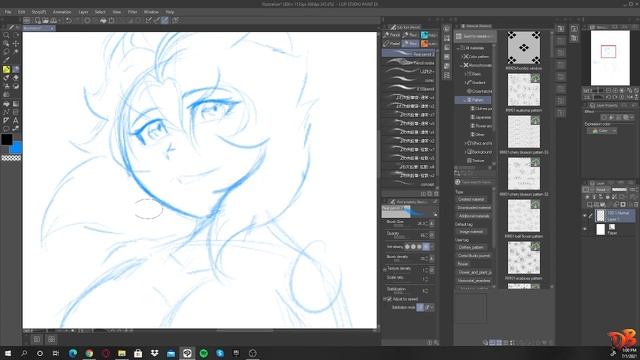
Task: Select the Move layer tool
Action: point(16,44)
